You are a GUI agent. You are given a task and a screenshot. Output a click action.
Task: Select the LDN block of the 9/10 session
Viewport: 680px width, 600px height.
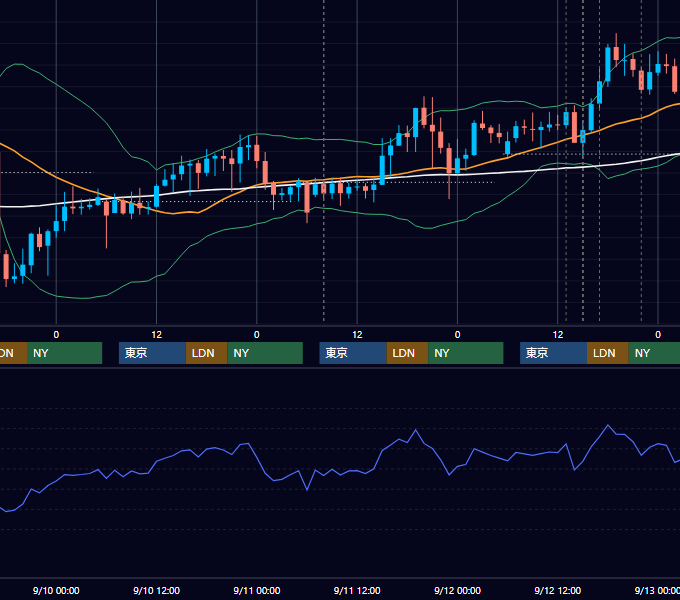click(x=206, y=353)
